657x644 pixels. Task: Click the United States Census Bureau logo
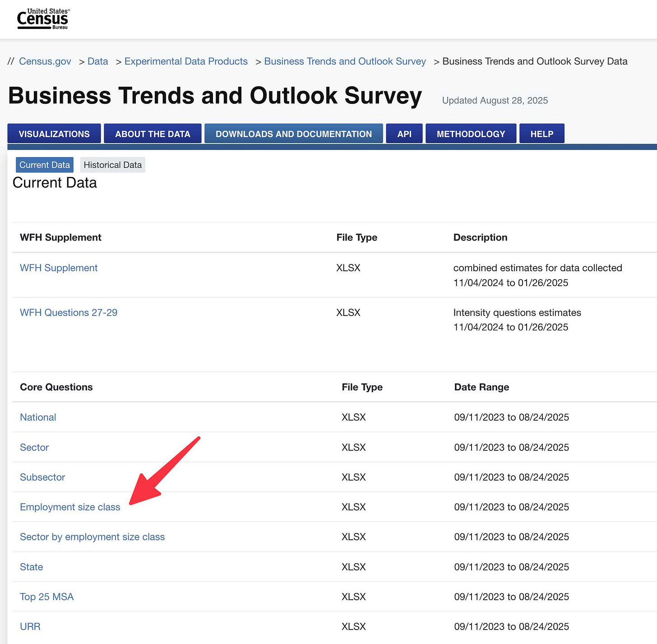pos(42,19)
